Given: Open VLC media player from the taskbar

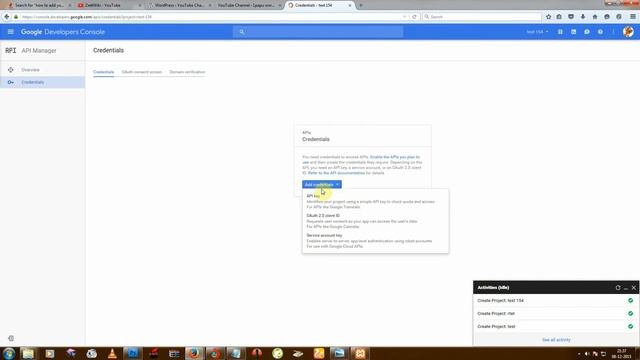Looking at the screenshot, I should coord(112,353).
